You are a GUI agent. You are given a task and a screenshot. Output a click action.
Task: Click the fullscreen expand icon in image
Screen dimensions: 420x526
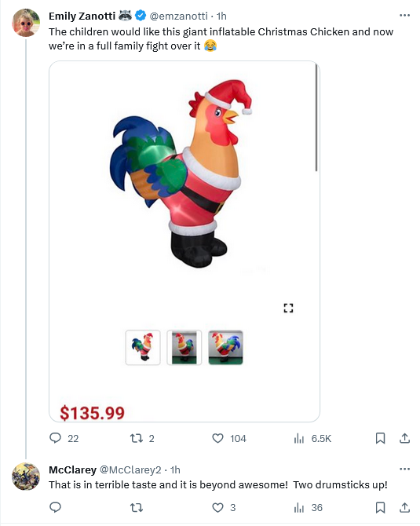[x=288, y=308]
